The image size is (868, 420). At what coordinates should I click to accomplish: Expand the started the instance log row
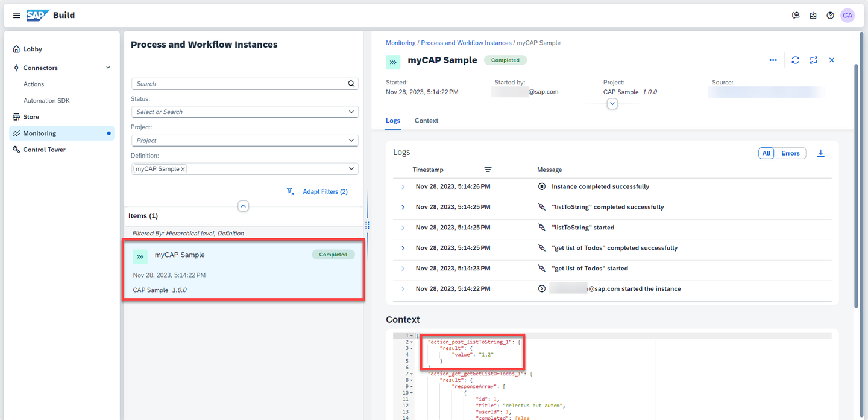[403, 289]
